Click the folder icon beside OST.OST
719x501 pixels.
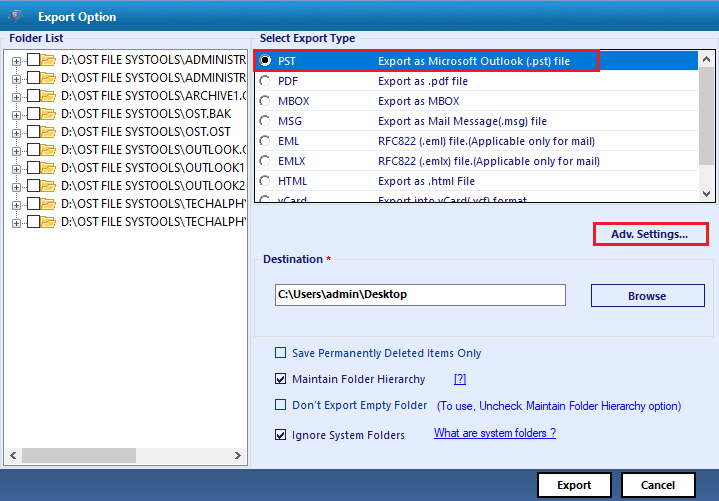tap(48, 132)
